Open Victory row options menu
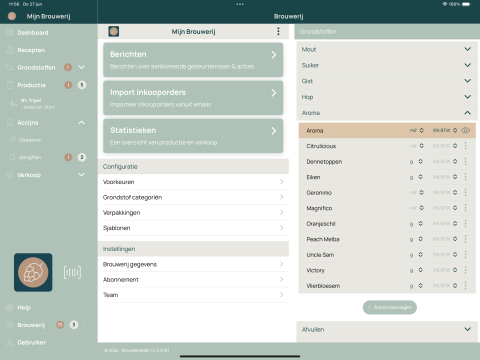 (465, 270)
